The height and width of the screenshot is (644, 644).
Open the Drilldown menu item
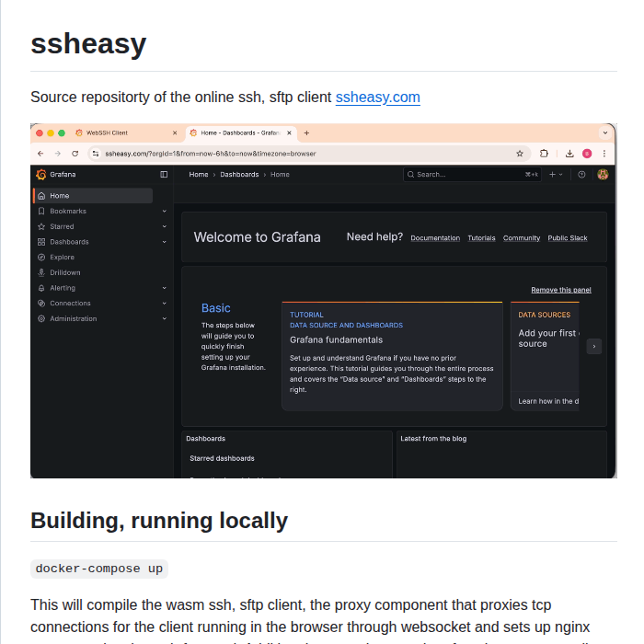(65, 272)
